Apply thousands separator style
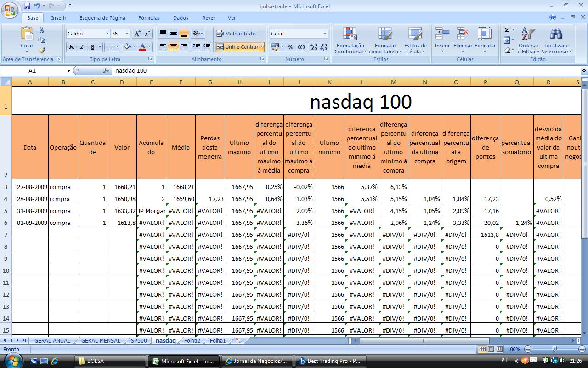Screen dimensions: 588x368 301,47
